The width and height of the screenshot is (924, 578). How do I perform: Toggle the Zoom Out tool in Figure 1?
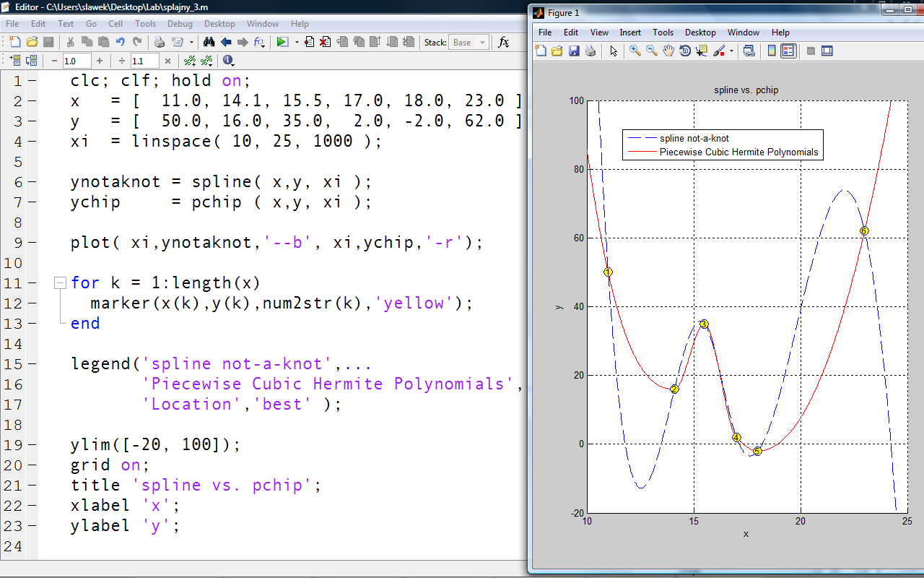(652, 51)
